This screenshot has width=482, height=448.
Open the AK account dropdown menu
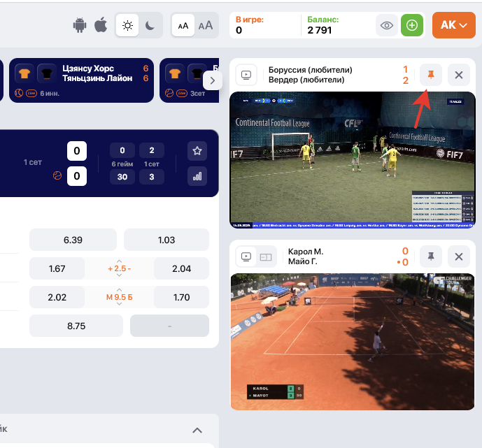(x=453, y=26)
